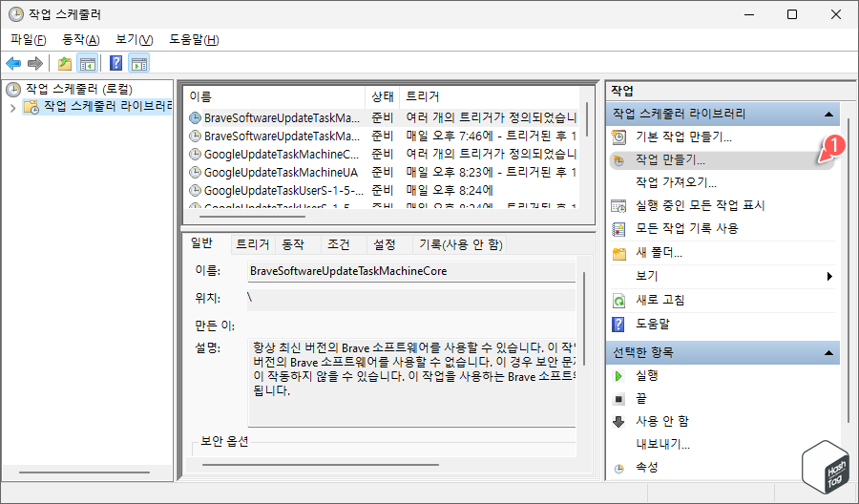
Task: Click 내보내기... action
Action: pyautogui.click(x=662, y=444)
